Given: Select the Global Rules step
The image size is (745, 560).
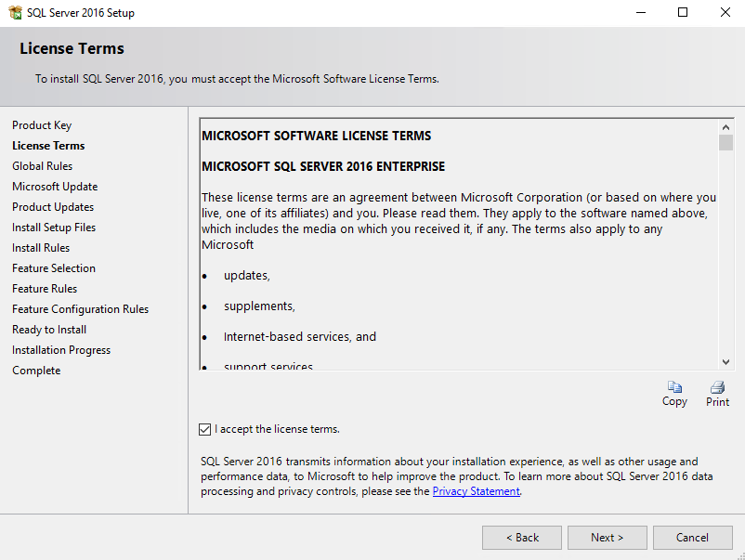Looking at the screenshot, I should pos(42,166).
